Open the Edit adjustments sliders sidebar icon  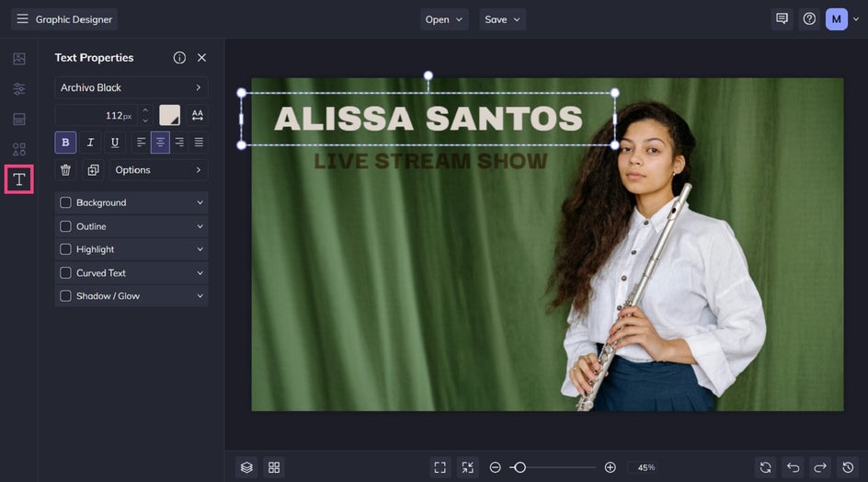click(19, 88)
